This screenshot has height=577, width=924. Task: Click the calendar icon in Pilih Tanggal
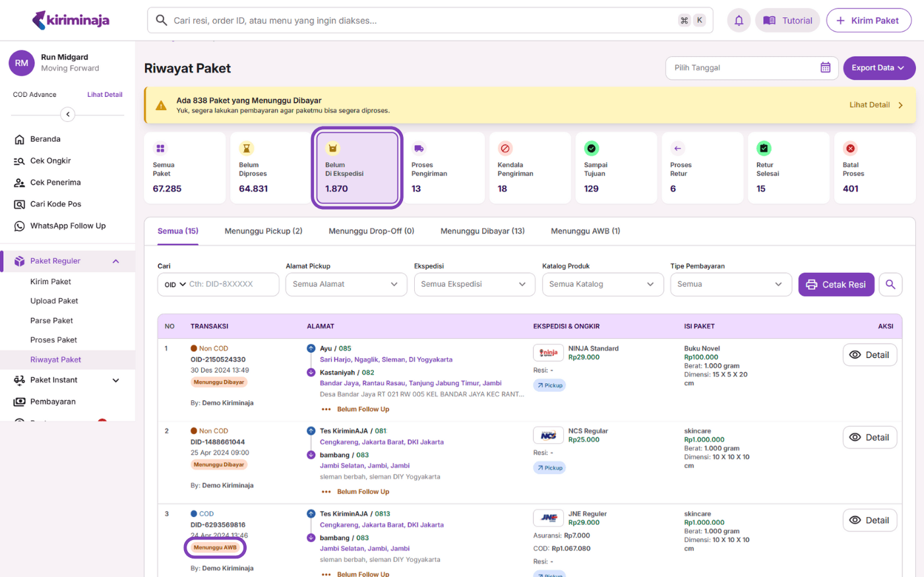click(x=825, y=68)
